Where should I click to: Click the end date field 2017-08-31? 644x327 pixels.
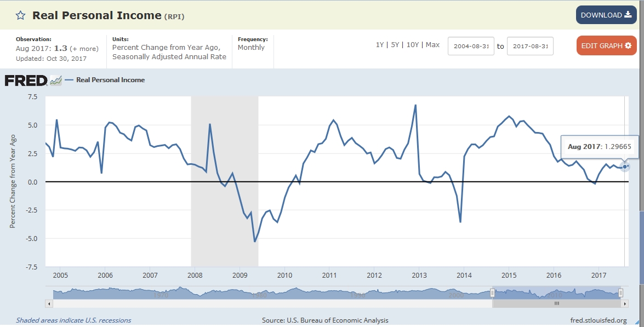point(530,46)
